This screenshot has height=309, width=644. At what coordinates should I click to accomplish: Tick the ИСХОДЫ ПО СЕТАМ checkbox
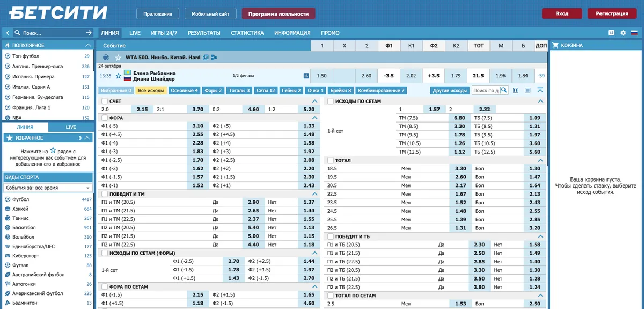(x=331, y=101)
